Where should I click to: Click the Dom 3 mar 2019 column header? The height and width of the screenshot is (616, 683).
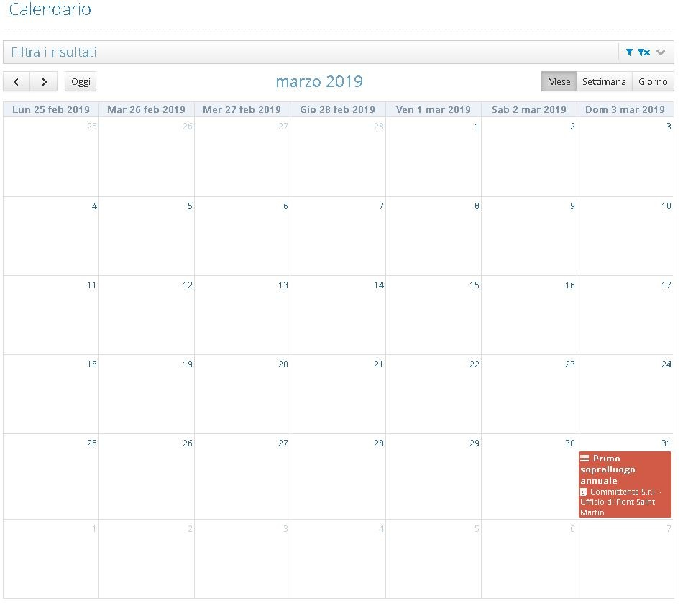[625, 110]
